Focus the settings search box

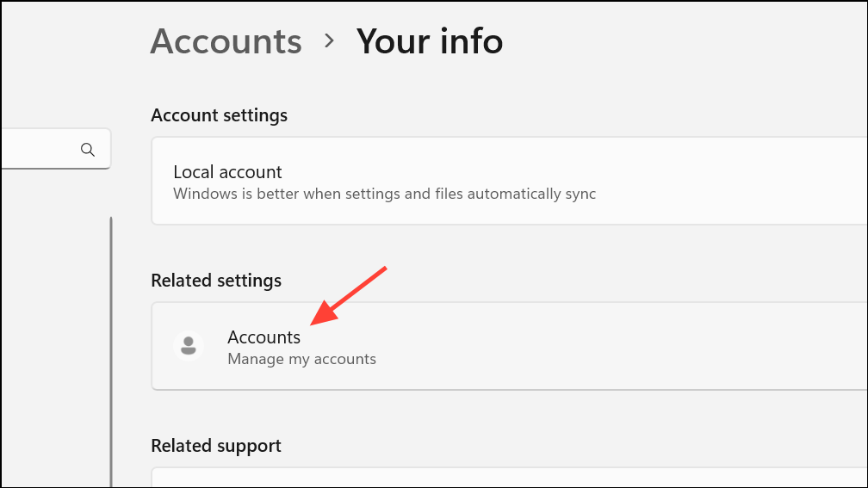39,150
